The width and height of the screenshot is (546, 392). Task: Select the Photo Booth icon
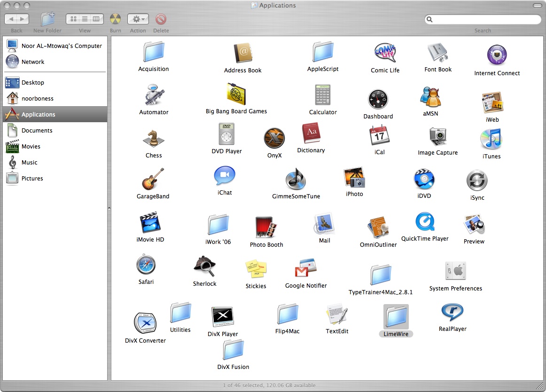tap(266, 227)
